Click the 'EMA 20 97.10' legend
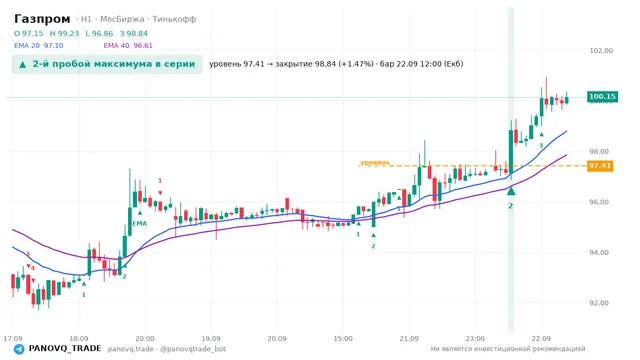 pyautogui.click(x=39, y=46)
